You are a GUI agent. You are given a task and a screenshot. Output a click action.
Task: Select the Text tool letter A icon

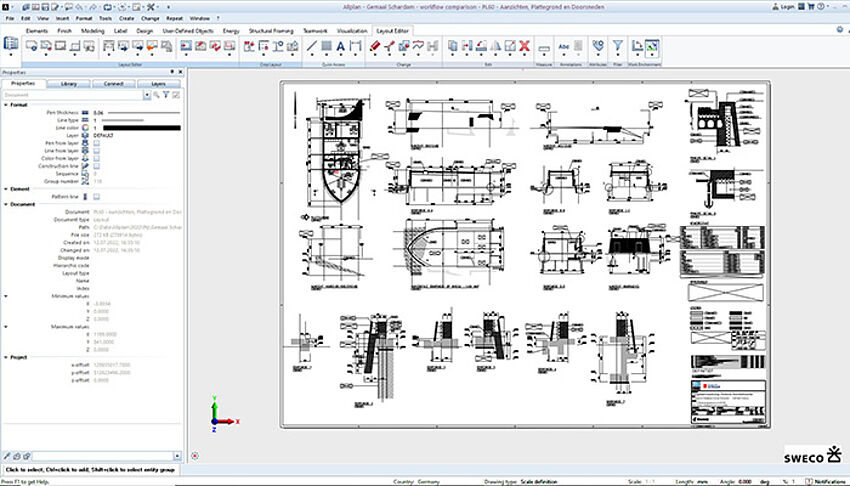pos(340,46)
